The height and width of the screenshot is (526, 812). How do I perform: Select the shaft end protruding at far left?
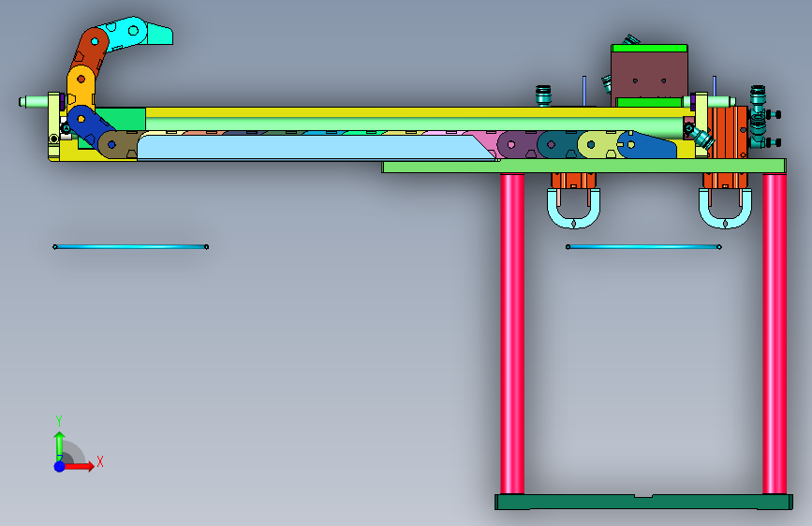coord(34,101)
